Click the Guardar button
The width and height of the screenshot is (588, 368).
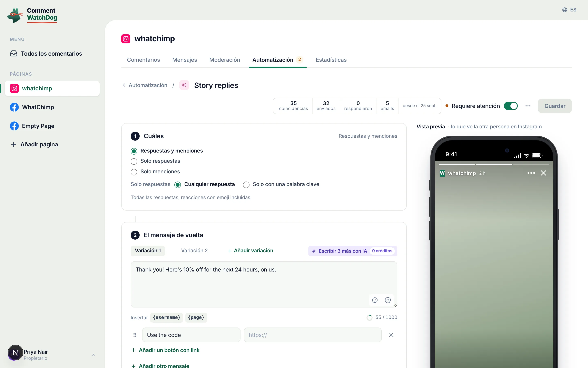[x=555, y=106]
